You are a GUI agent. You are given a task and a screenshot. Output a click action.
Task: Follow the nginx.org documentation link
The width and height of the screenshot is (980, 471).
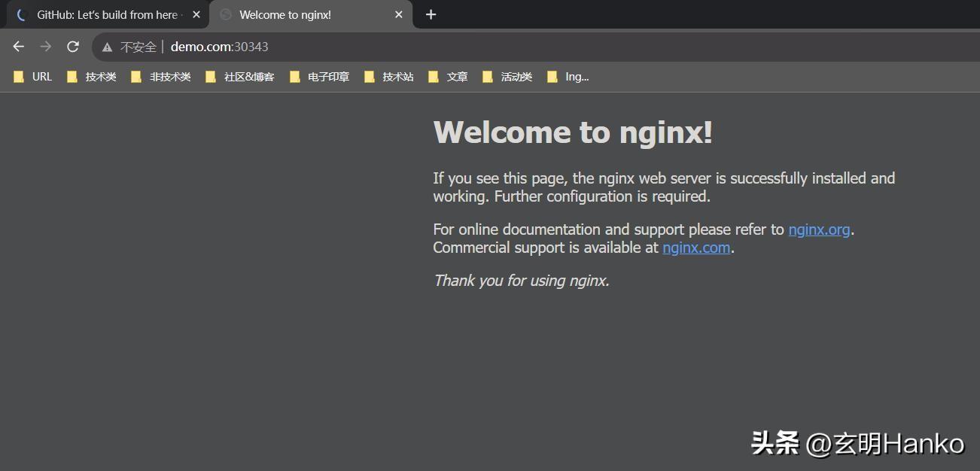[x=819, y=229]
